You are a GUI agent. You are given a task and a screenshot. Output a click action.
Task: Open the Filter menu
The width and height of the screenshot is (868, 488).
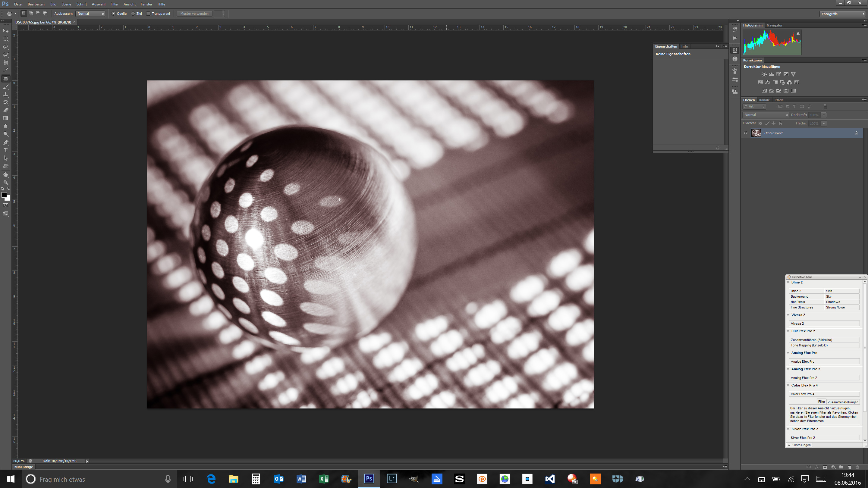(114, 4)
